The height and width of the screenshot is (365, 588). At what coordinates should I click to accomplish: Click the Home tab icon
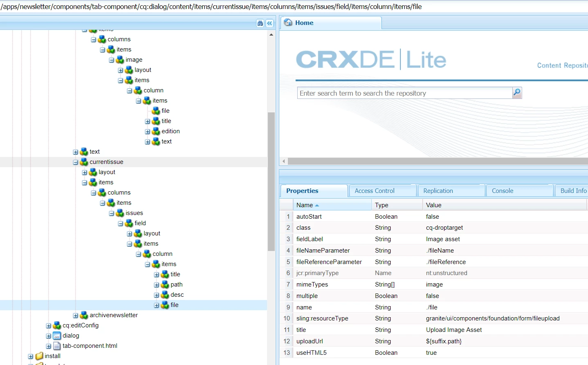click(288, 22)
